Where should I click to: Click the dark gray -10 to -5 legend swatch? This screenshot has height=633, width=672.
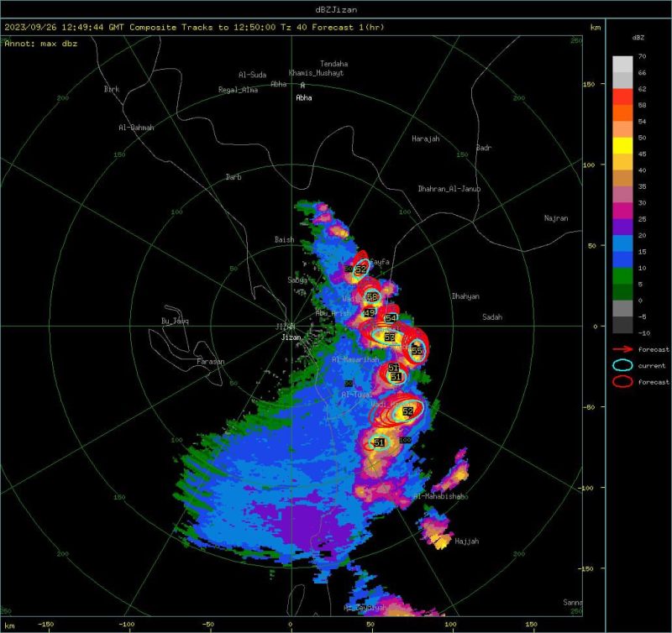[622, 325]
